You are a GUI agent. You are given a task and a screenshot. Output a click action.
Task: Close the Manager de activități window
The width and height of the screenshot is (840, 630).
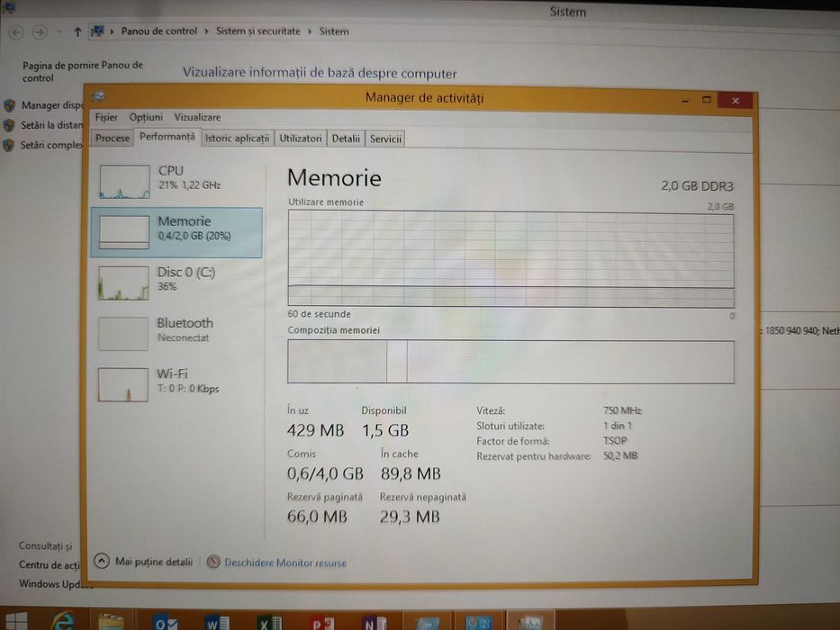tap(735, 100)
